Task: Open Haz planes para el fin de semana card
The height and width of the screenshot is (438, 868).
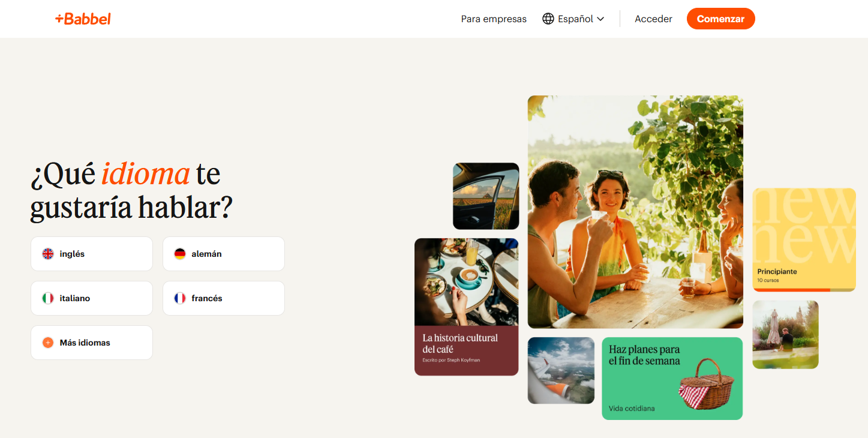Action: [672, 378]
